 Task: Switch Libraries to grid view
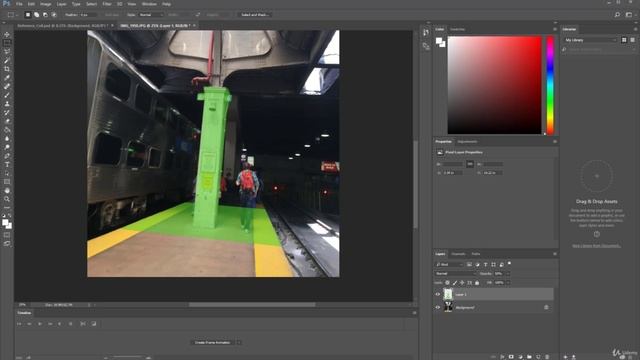[624, 40]
